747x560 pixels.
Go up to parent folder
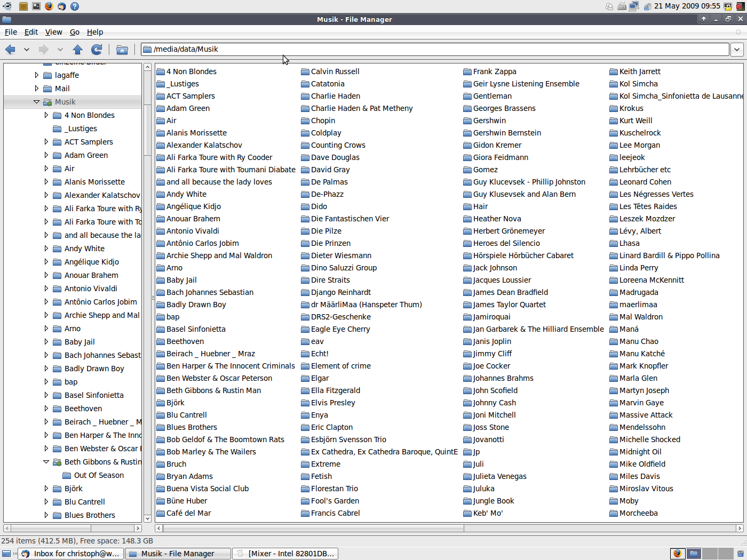click(78, 50)
